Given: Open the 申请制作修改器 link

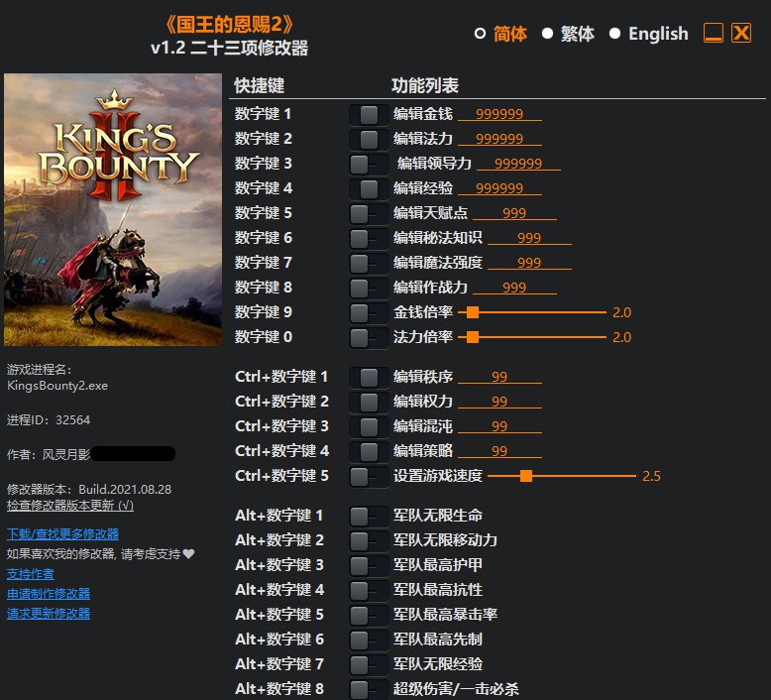Looking at the screenshot, I should (x=49, y=594).
